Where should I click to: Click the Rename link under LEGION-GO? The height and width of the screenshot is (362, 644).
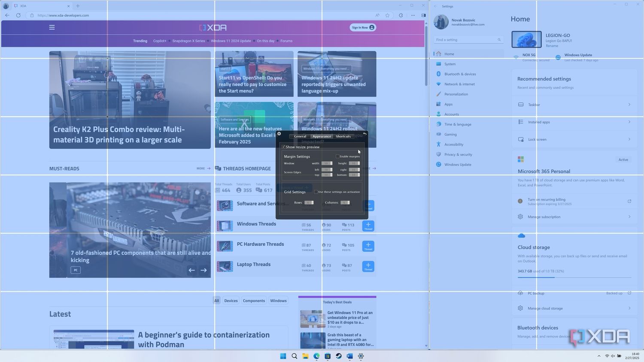pyautogui.click(x=552, y=46)
